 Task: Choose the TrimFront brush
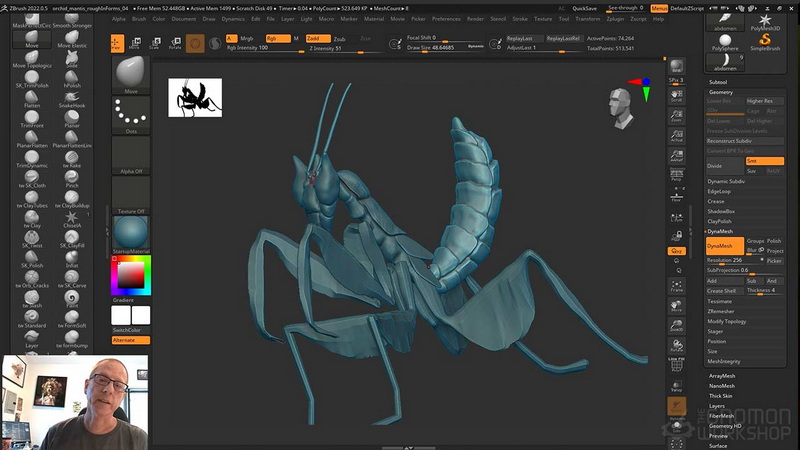pyautogui.click(x=32, y=119)
